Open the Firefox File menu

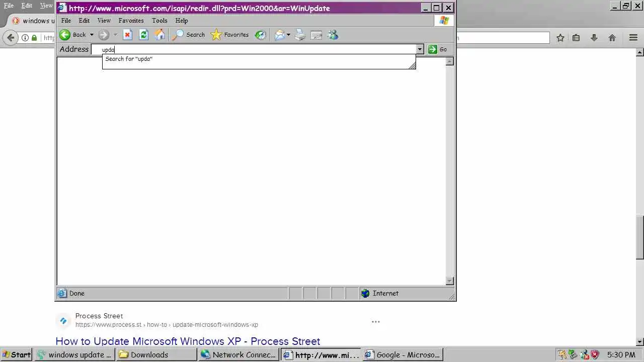pos(9,6)
